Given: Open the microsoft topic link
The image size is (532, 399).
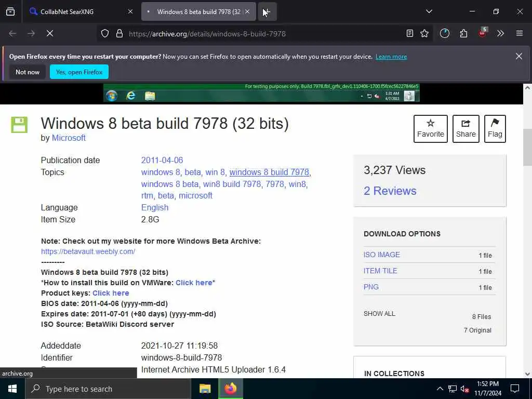Looking at the screenshot, I should pos(195,196).
